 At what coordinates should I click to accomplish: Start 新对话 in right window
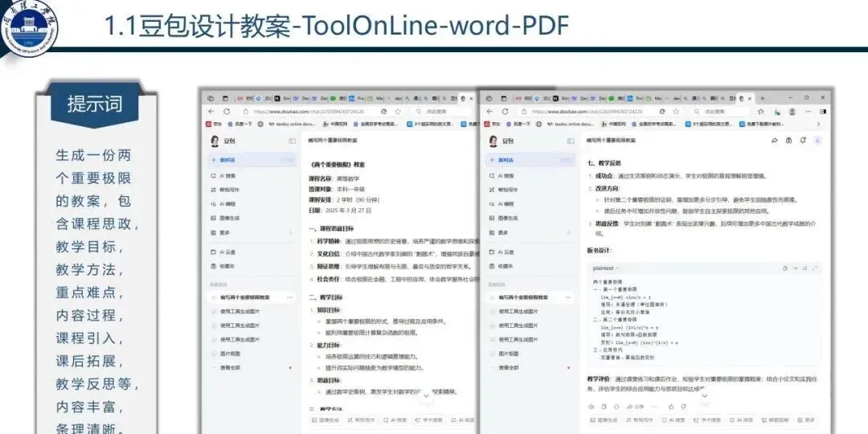530,160
